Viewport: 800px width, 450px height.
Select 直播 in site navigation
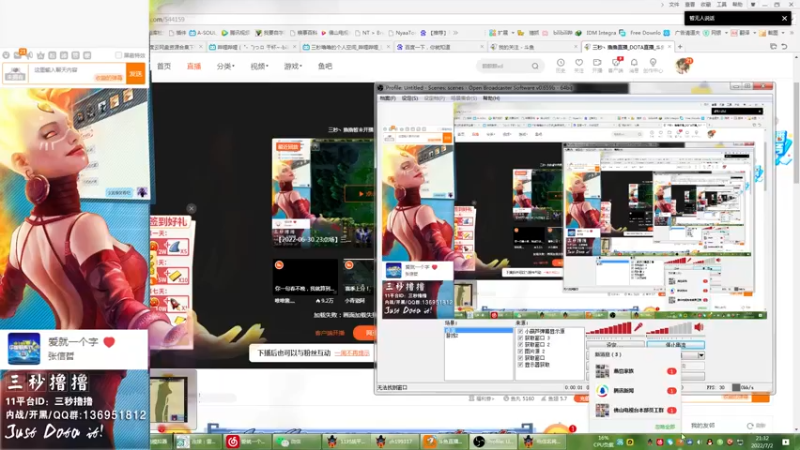[x=194, y=66]
